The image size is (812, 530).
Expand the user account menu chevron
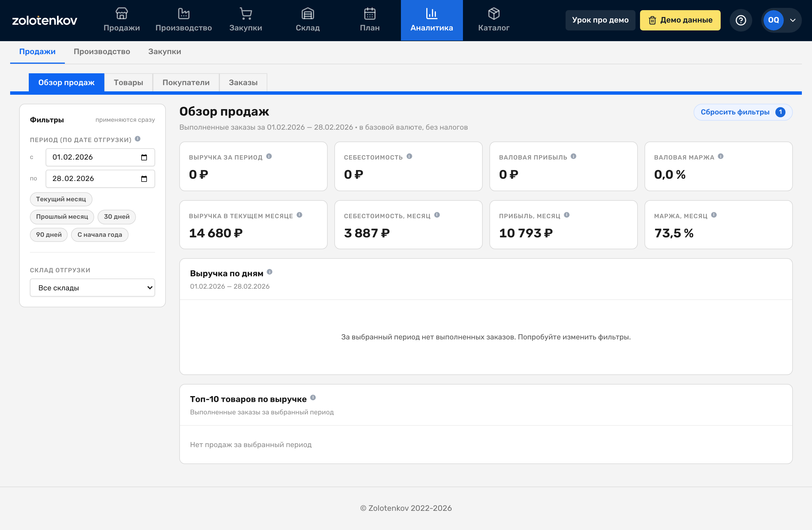click(793, 20)
